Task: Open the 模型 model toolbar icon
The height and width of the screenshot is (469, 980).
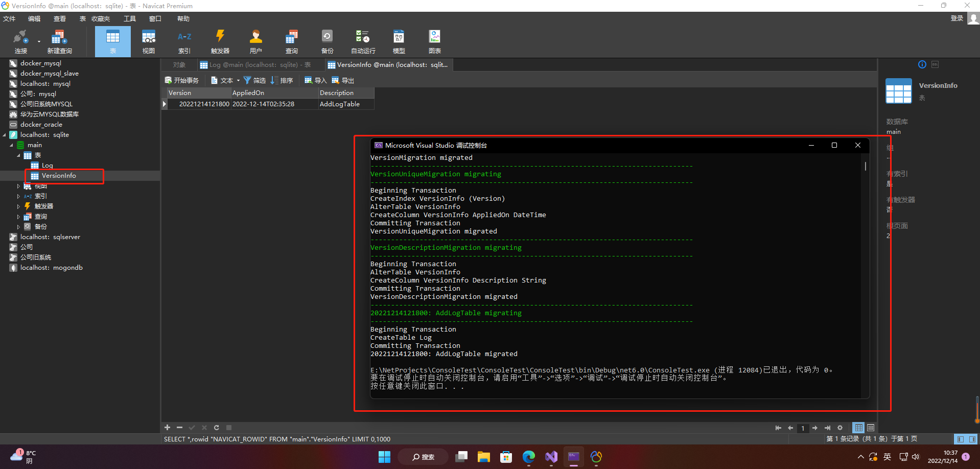Action: 399,41
